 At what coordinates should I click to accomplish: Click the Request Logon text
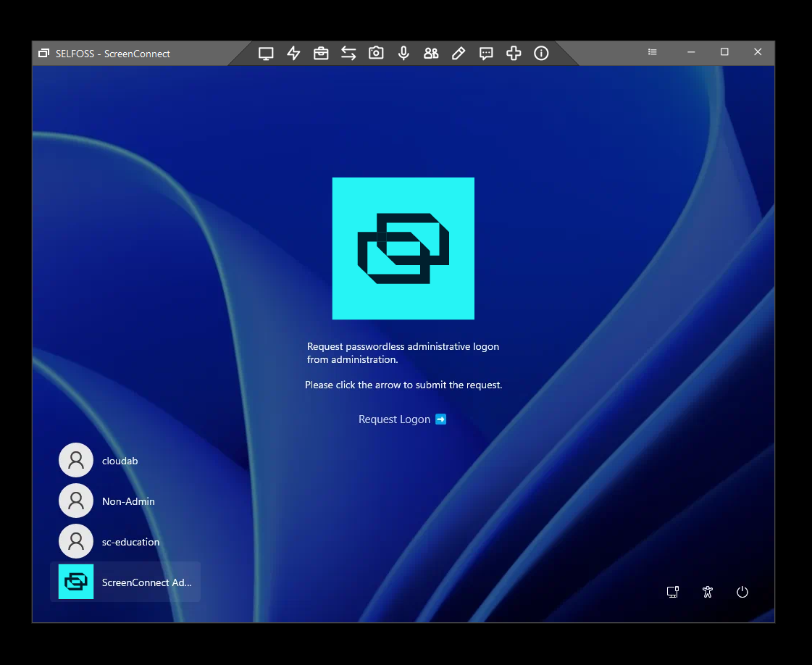tap(394, 419)
